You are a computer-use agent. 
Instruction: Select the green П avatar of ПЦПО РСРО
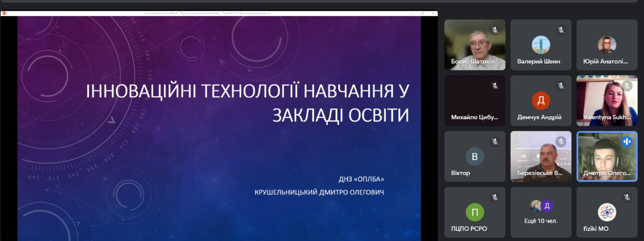(475, 212)
